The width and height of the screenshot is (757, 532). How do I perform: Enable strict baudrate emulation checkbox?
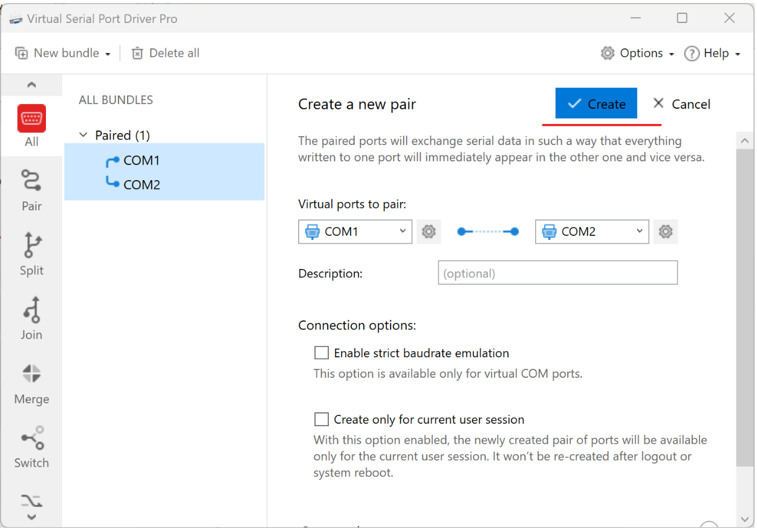[x=322, y=353]
